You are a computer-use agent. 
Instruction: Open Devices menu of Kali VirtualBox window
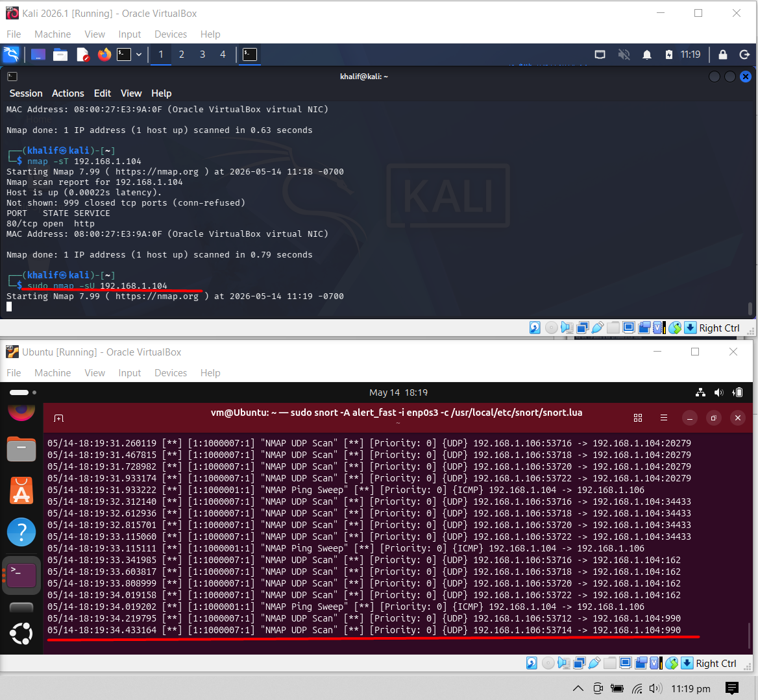171,34
